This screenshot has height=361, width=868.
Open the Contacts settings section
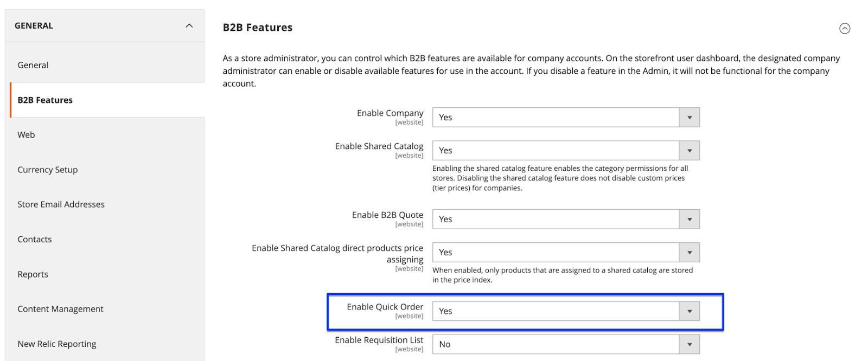pyautogui.click(x=34, y=239)
